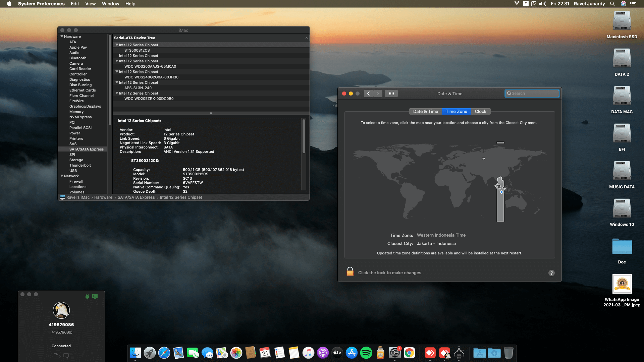The height and width of the screenshot is (362, 644).
Task: Collapse the Hardware section in iMac sidebar
Action: (62, 37)
